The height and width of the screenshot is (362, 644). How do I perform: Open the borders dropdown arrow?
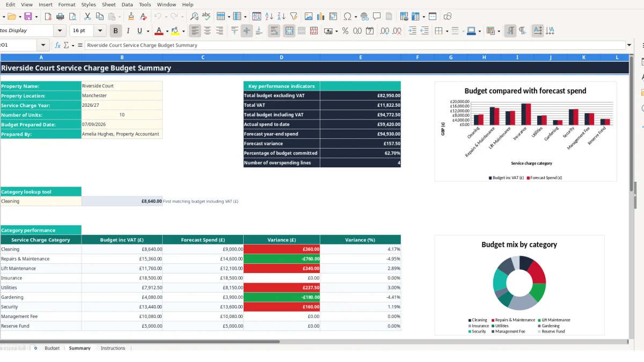[447, 31]
